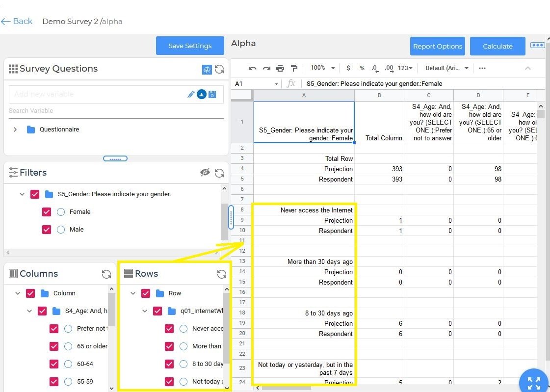Click the spreadsheet horizontal scrollbar thumb

pyautogui.click(x=287, y=388)
